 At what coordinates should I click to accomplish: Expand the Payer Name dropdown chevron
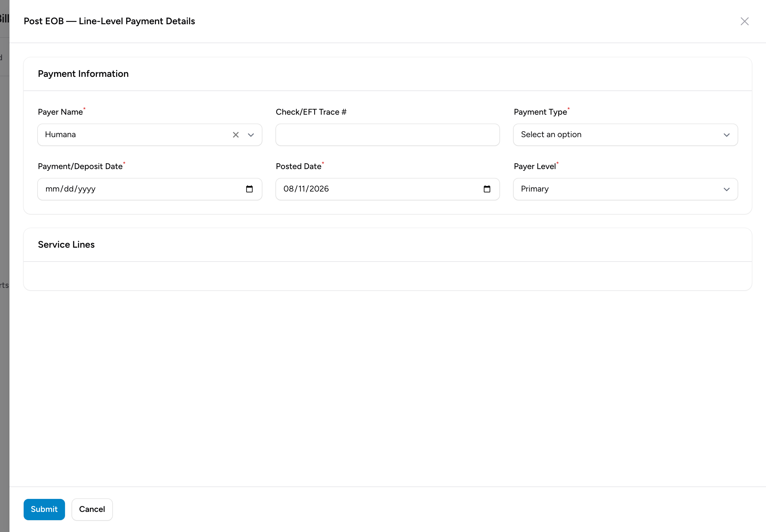[251, 135]
